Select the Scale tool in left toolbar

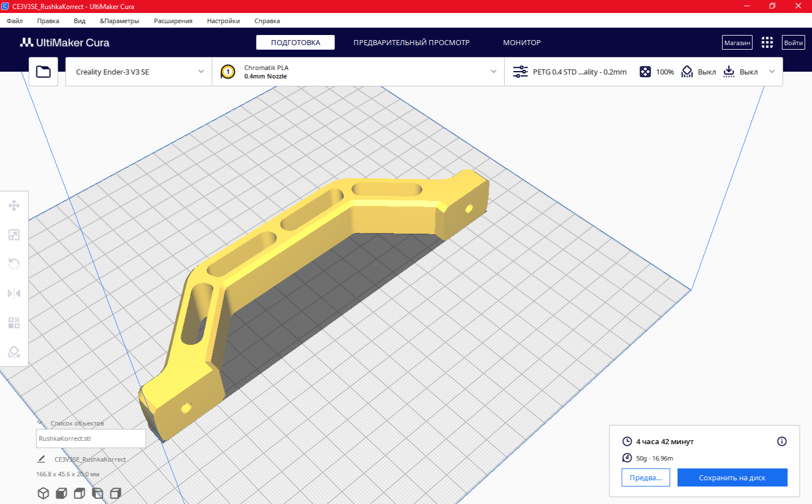[14, 235]
